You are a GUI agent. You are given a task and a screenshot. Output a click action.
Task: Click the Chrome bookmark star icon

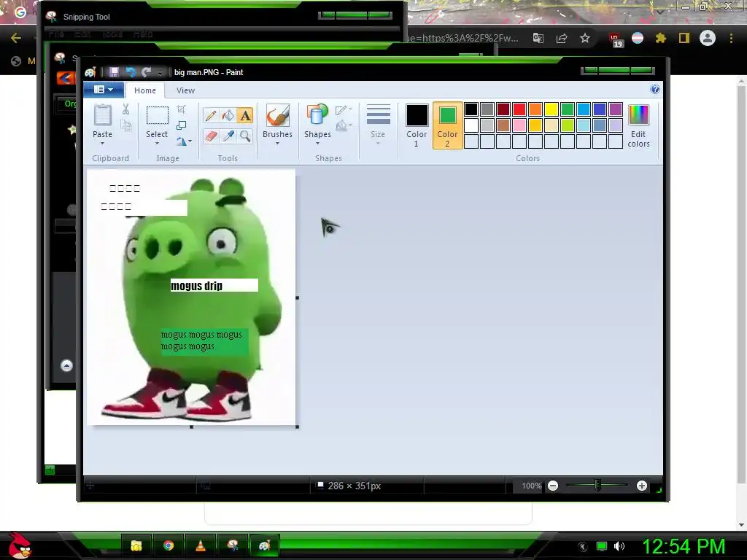coord(585,38)
